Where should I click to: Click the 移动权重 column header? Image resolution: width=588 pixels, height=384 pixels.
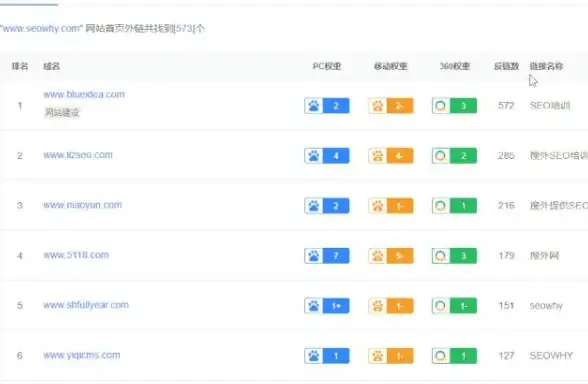pyautogui.click(x=391, y=66)
